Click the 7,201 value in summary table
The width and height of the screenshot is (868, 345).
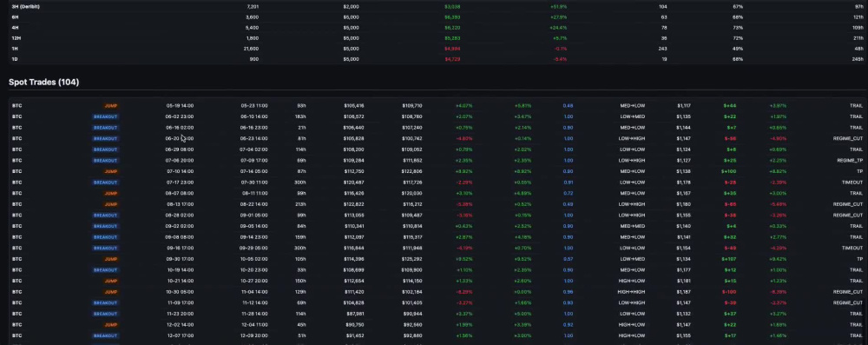tap(253, 7)
